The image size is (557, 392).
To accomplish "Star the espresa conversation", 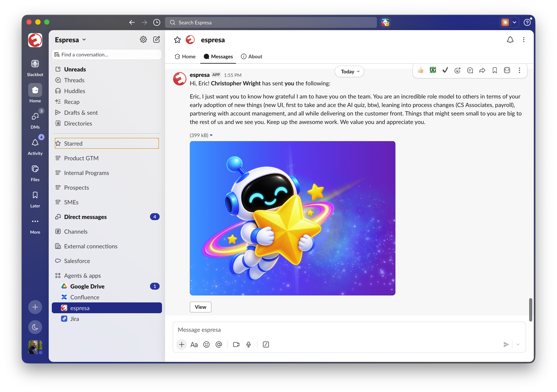I will tap(177, 40).
